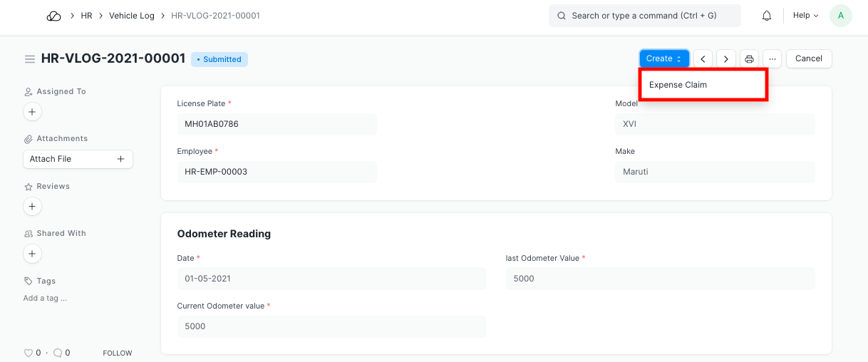
Task: Click the ERPNext cloud home logo
Action: click(x=54, y=16)
